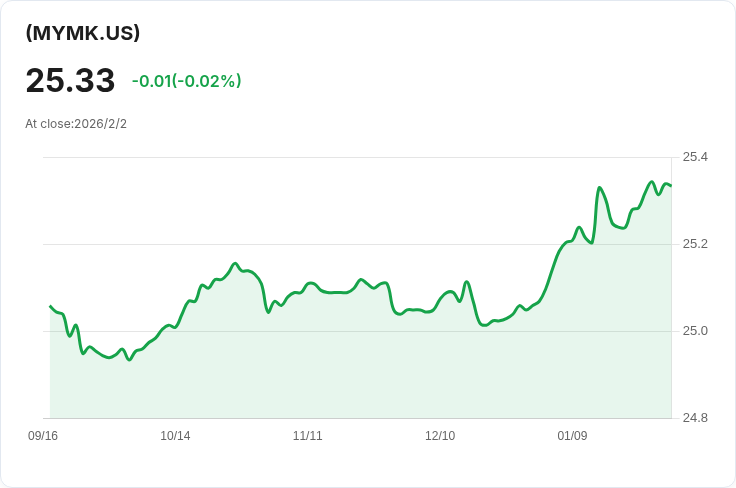Click the 24.8 y-axis label
Viewport: 736px width, 488px height.
coord(695,418)
